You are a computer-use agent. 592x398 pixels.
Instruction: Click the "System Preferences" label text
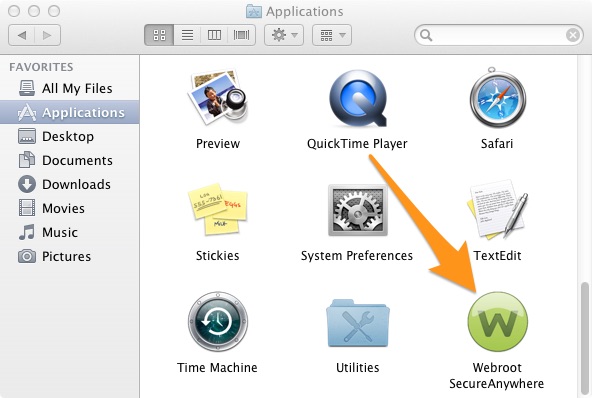coord(357,256)
